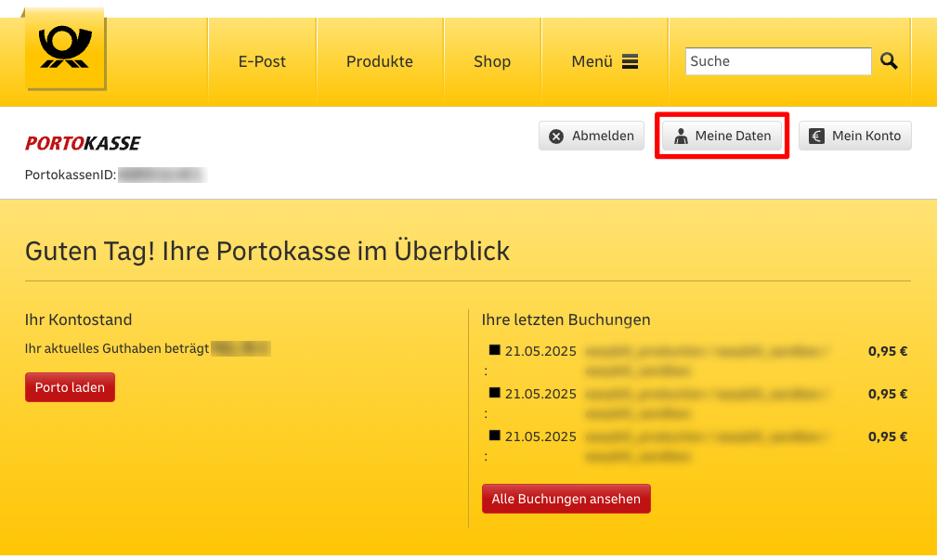
Task: Open the Shop navigation item
Action: [492, 61]
